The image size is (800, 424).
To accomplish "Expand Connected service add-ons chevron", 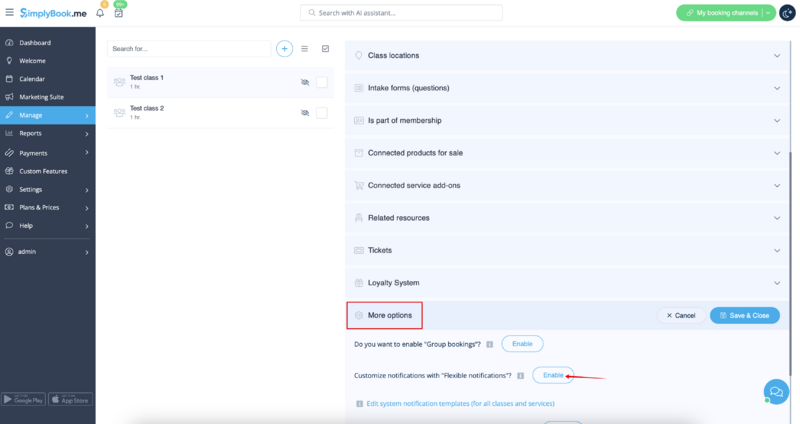I will (x=777, y=186).
